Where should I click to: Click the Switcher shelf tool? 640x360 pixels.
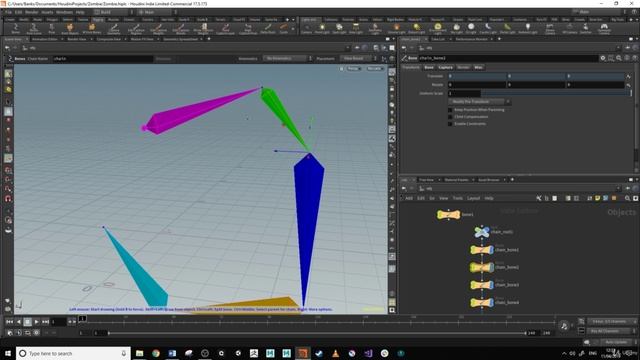pyautogui.click(x=585, y=29)
